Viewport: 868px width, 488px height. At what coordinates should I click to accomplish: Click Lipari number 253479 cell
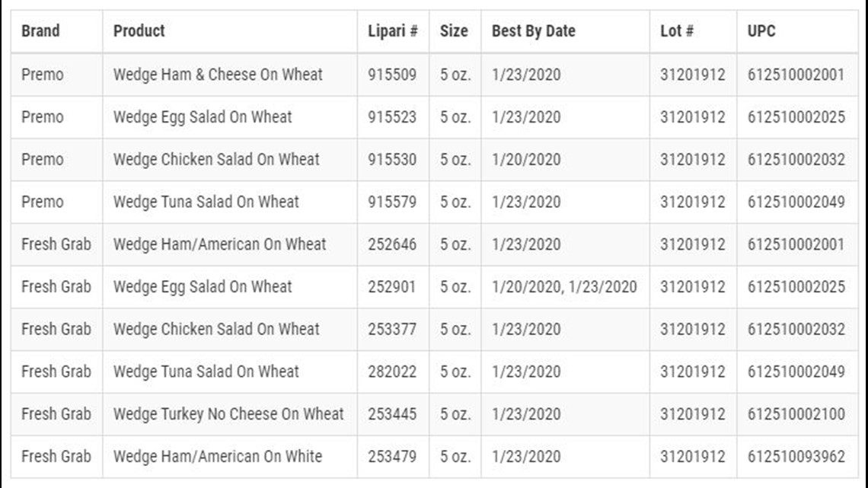tap(392, 457)
